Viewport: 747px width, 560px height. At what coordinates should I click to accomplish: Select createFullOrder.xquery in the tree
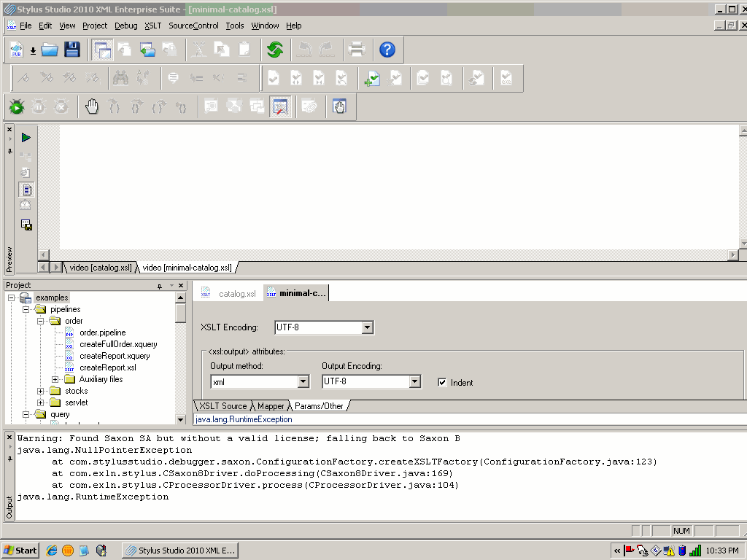[x=118, y=344]
